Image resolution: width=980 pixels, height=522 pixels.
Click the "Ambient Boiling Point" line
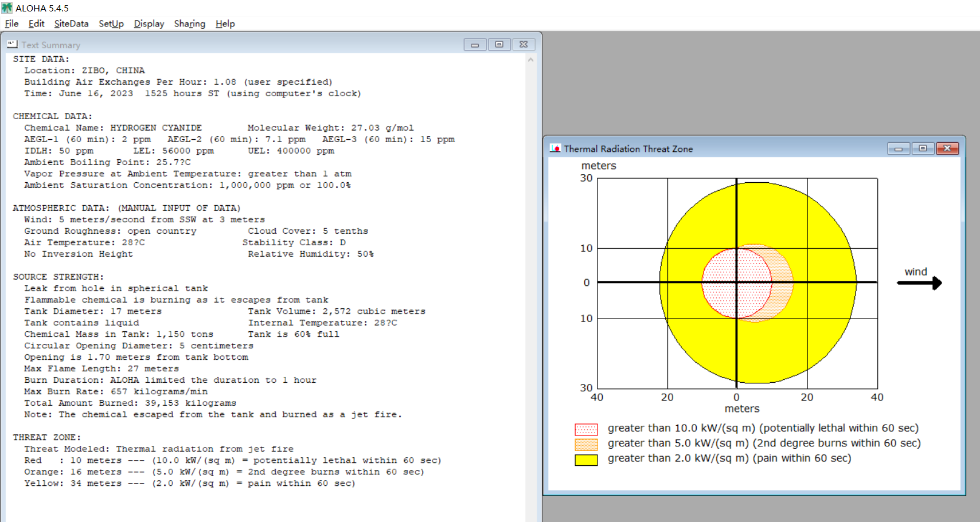(x=107, y=162)
